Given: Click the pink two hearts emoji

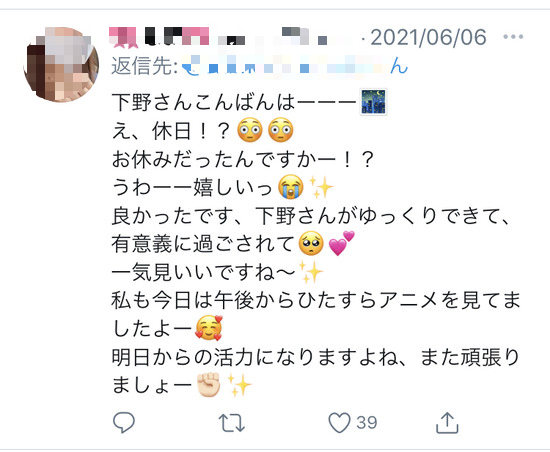Looking at the screenshot, I should click(341, 243).
